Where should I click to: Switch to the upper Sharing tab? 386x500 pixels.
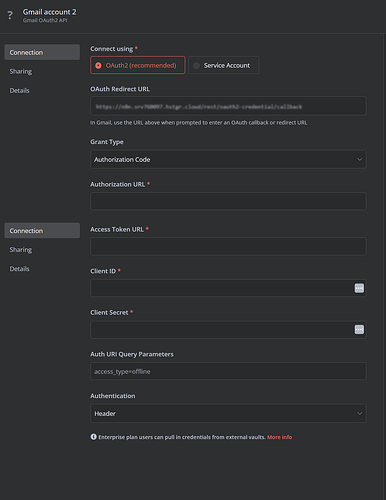pos(21,71)
